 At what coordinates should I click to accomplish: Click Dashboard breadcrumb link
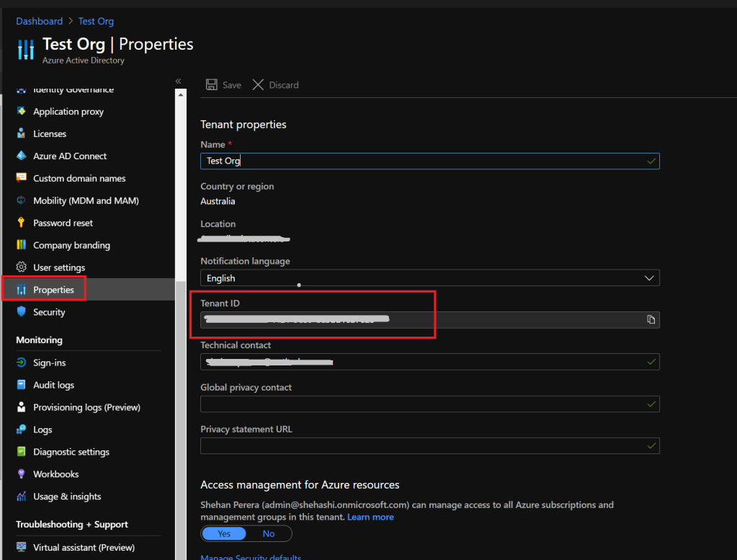tap(39, 21)
